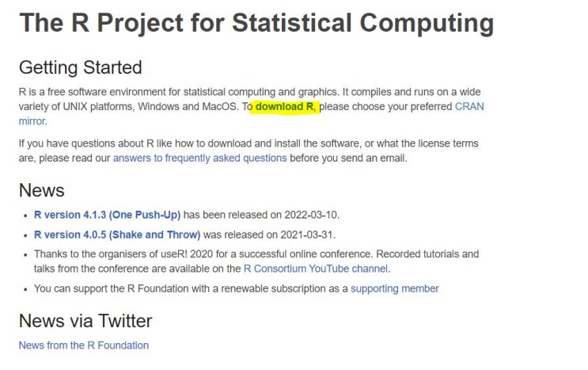The width and height of the screenshot is (588, 370).
Task: Click the Getting Started heading
Action: click(80, 67)
